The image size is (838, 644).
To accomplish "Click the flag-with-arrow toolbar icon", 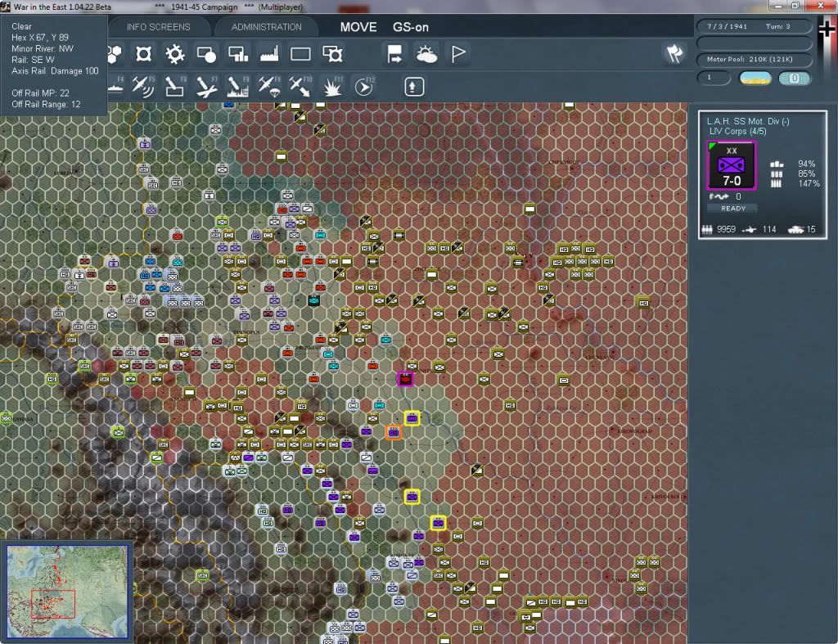I will click(x=395, y=54).
